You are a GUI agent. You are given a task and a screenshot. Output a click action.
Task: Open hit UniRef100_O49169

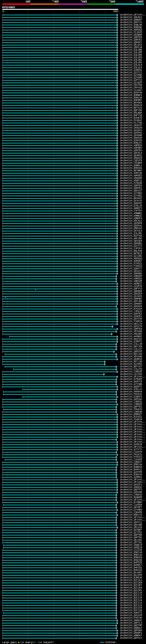131,128
